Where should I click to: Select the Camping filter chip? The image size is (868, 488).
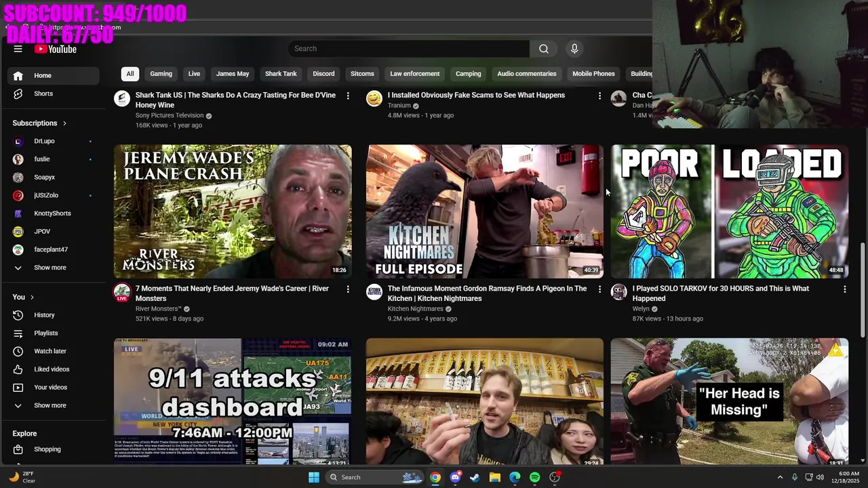[468, 74]
